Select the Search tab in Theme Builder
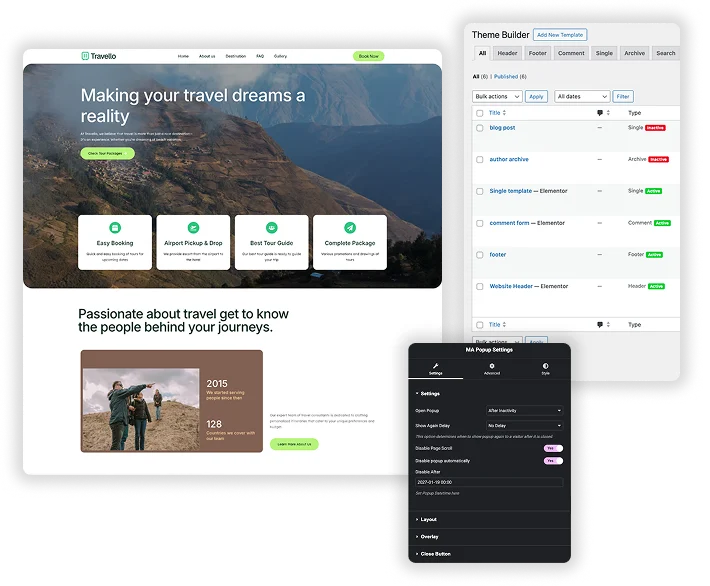 point(666,53)
